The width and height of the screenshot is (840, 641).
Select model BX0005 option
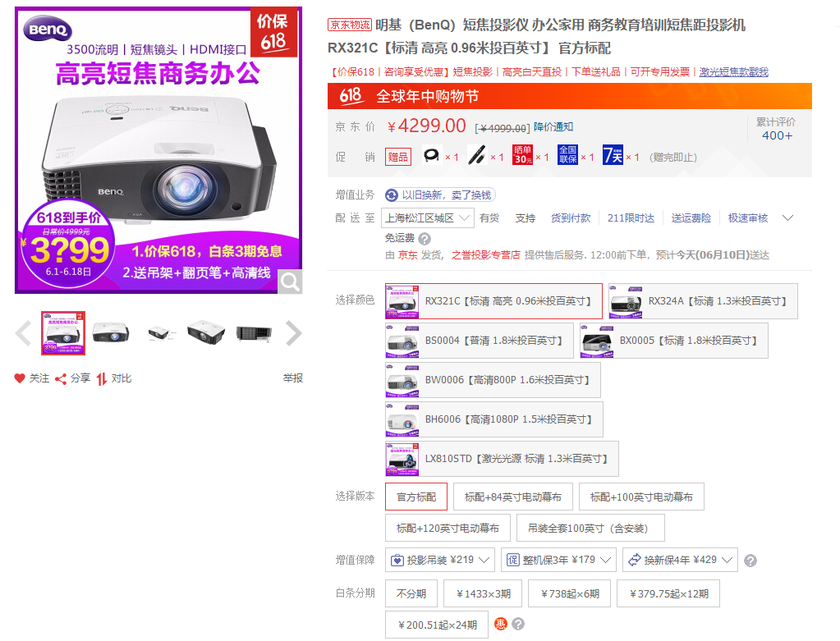point(674,341)
